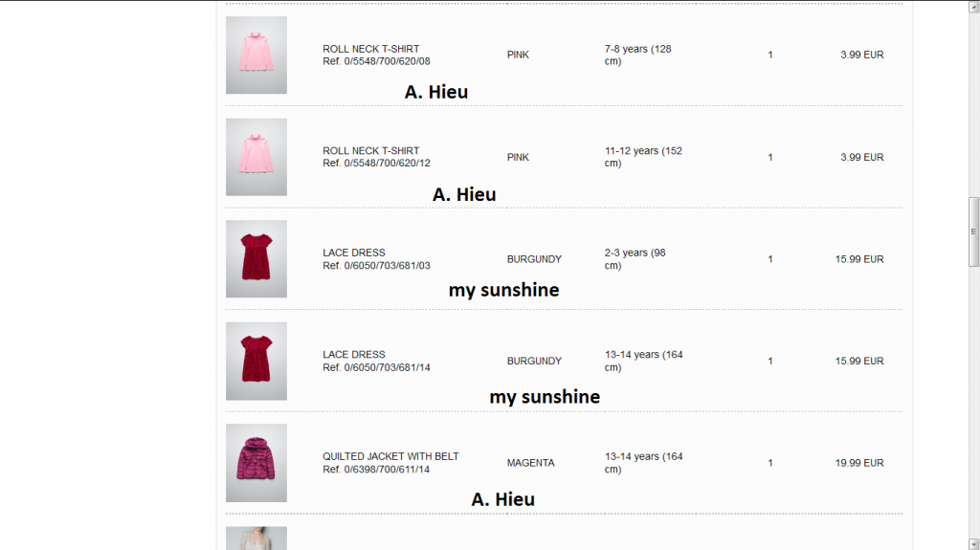This screenshot has width=980, height=550.
Task: Click the burgundy lace dress 2-3 years thumbnail
Action: (256, 259)
